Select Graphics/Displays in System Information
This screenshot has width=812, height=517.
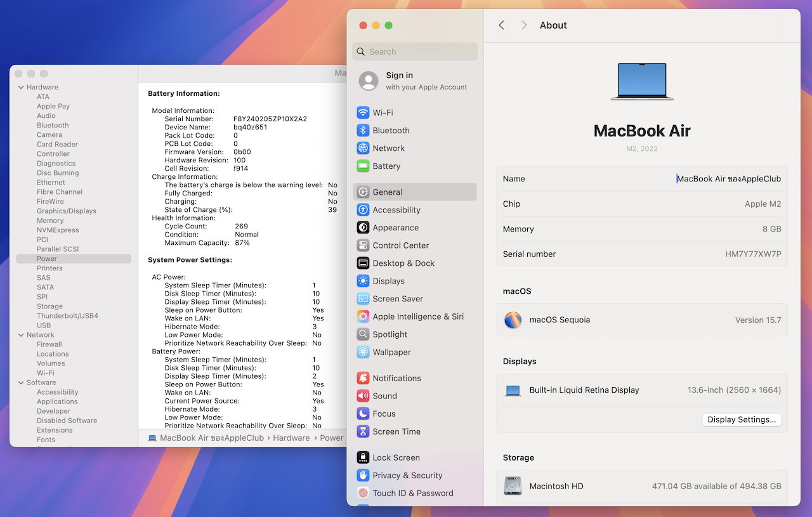coord(67,211)
